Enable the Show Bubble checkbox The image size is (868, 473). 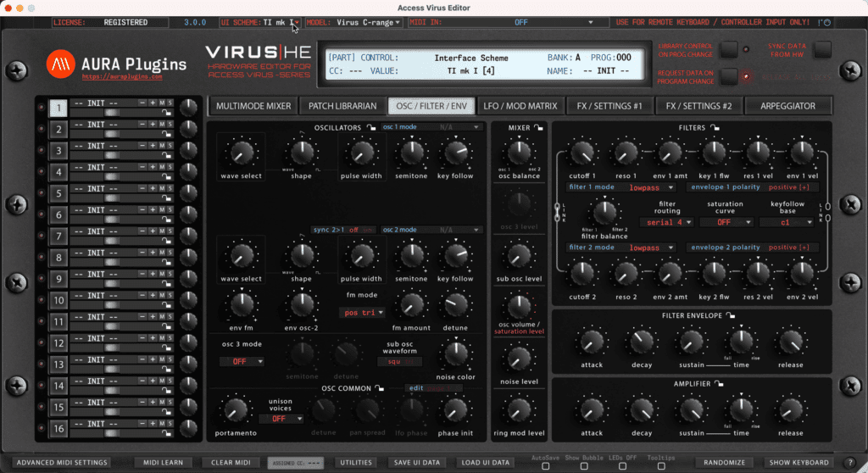pos(584,466)
